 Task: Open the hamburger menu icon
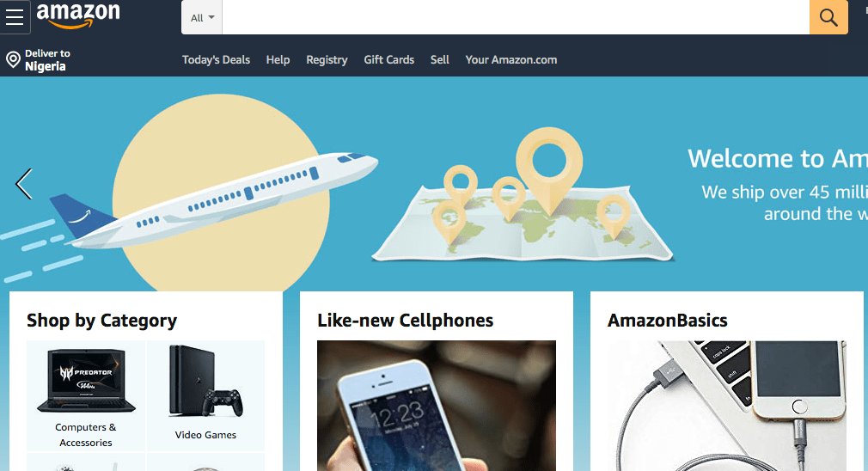(x=15, y=17)
